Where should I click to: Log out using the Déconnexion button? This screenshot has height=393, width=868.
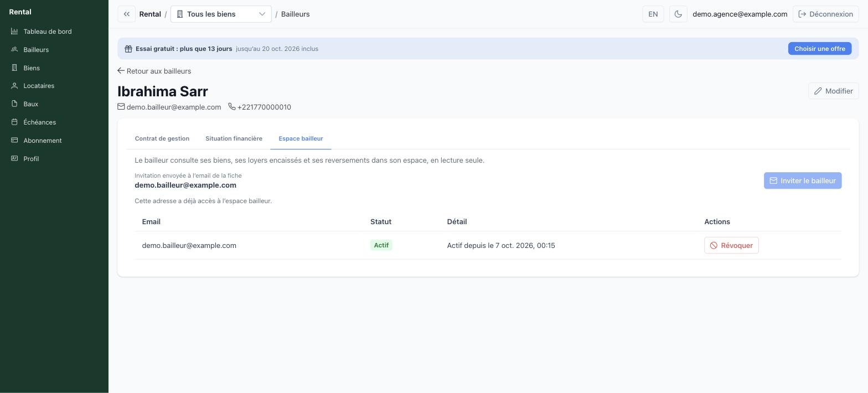tap(825, 14)
